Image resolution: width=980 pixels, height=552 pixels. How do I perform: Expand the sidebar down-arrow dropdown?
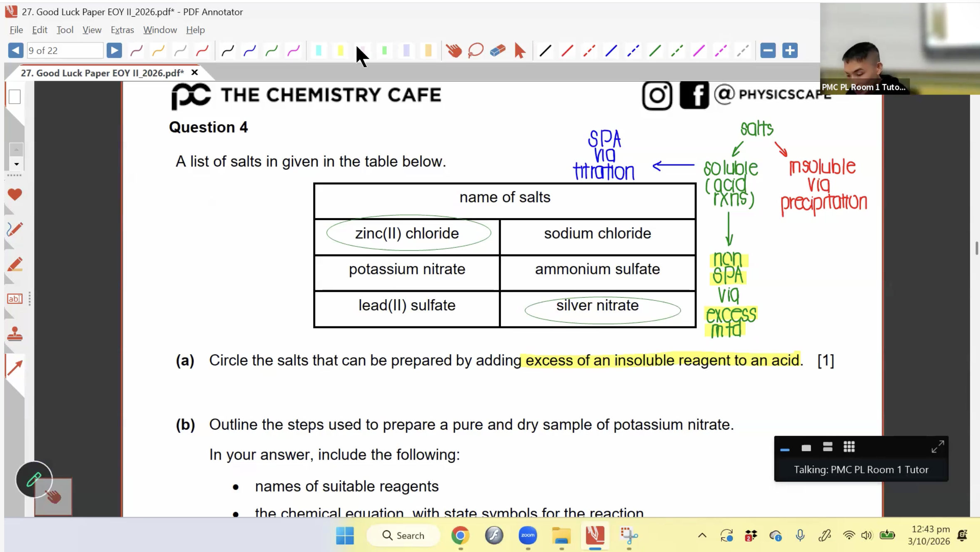click(x=16, y=164)
